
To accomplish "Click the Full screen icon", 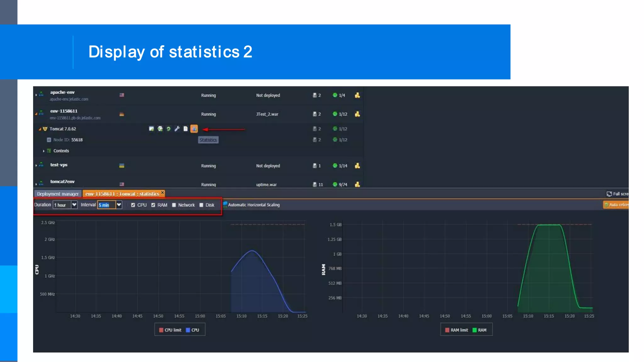I will (x=609, y=194).
